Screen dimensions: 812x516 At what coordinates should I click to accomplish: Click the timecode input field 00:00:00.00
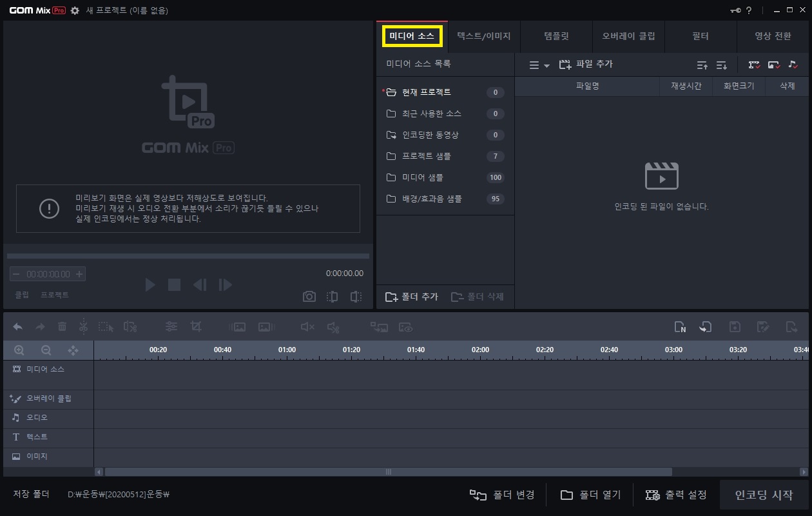pyautogui.click(x=48, y=274)
